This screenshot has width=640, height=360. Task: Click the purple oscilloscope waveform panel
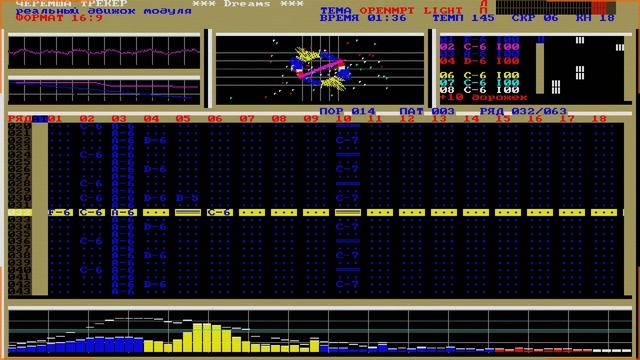[104, 53]
